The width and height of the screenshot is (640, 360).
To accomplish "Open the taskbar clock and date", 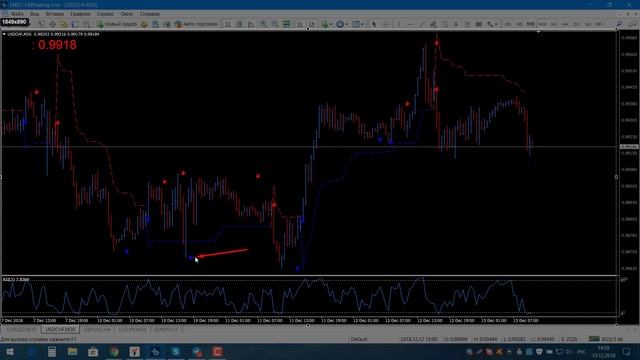I will [x=604, y=351].
